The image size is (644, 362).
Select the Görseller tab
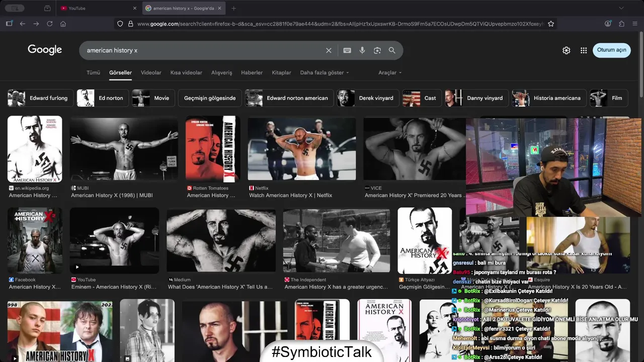pos(120,72)
